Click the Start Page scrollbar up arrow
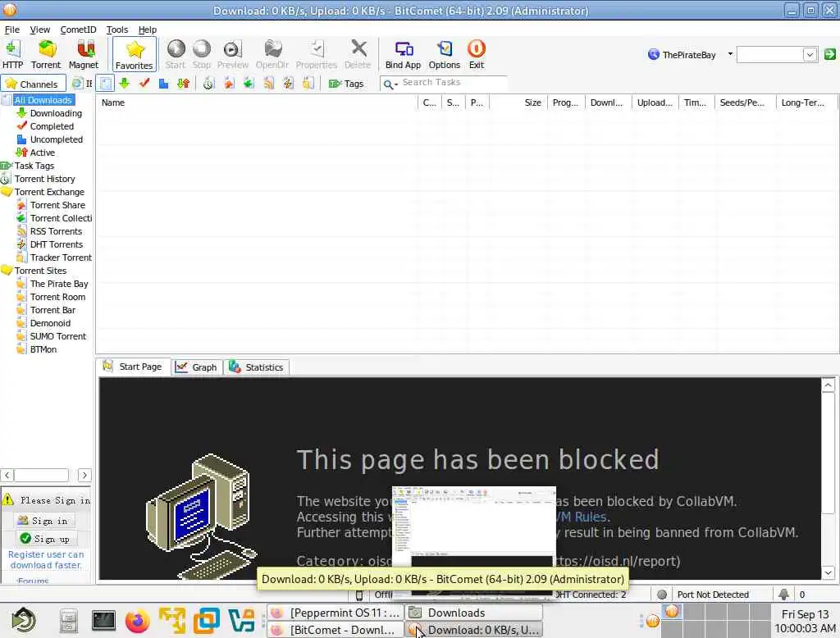This screenshot has height=638, width=840. point(829,385)
